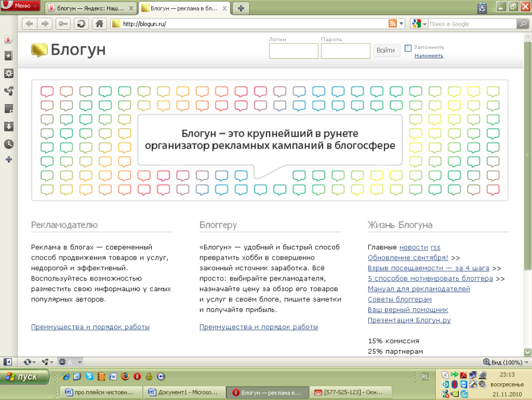Open the Вид (100%) zoom dropdown
Screen dimensions: 532x400
506,362
